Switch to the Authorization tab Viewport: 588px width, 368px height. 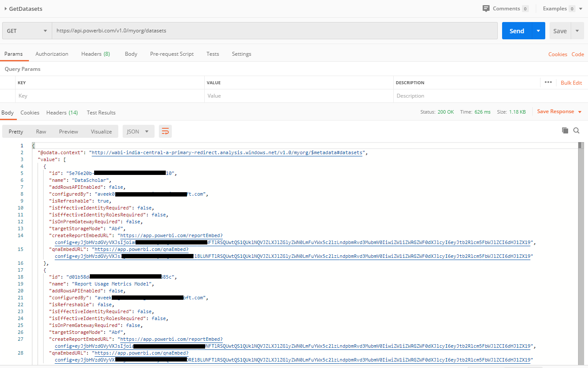[x=52, y=54]
